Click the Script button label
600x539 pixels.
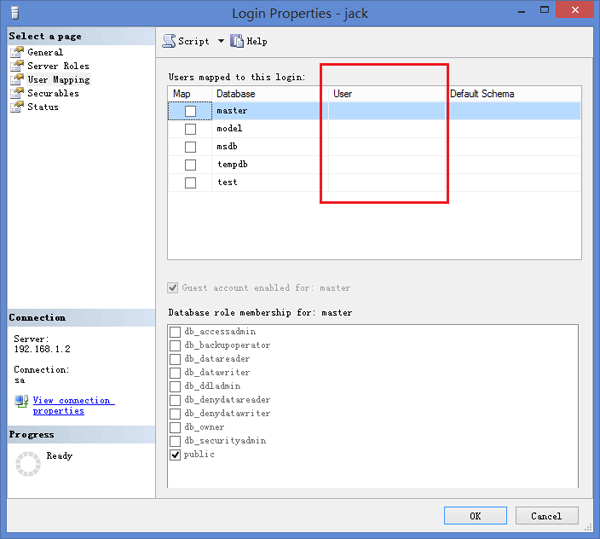coord(194,41)
